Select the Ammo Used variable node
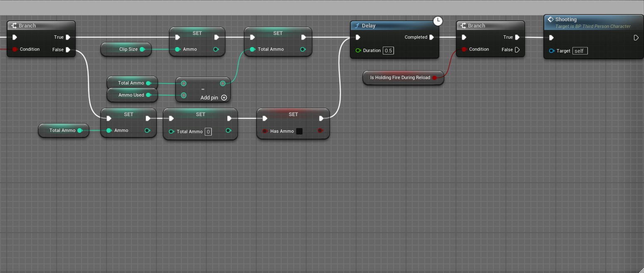644x273 pixels. tap(131, 95)
